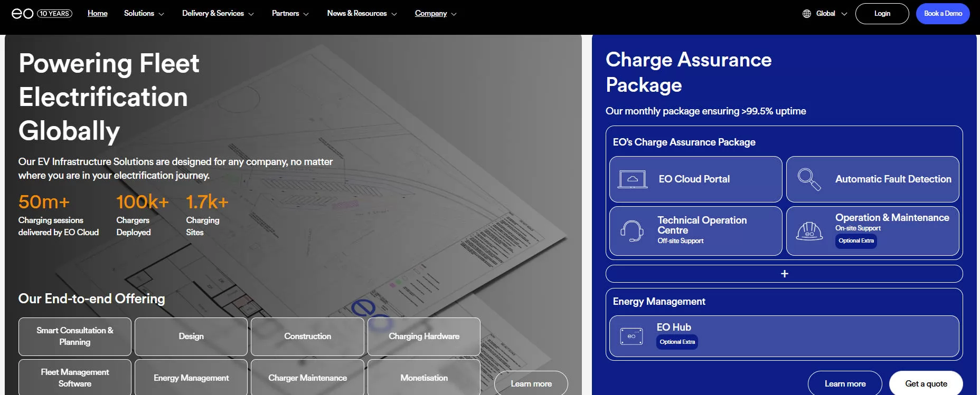Click the Optional Extra badge under EO Hub

677,342
